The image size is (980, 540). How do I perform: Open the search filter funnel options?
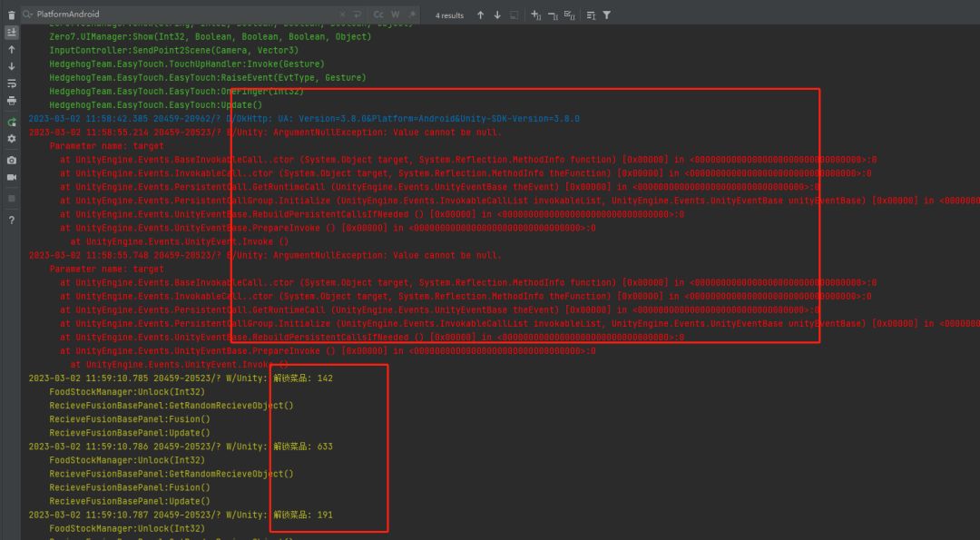tap(607, 15)
